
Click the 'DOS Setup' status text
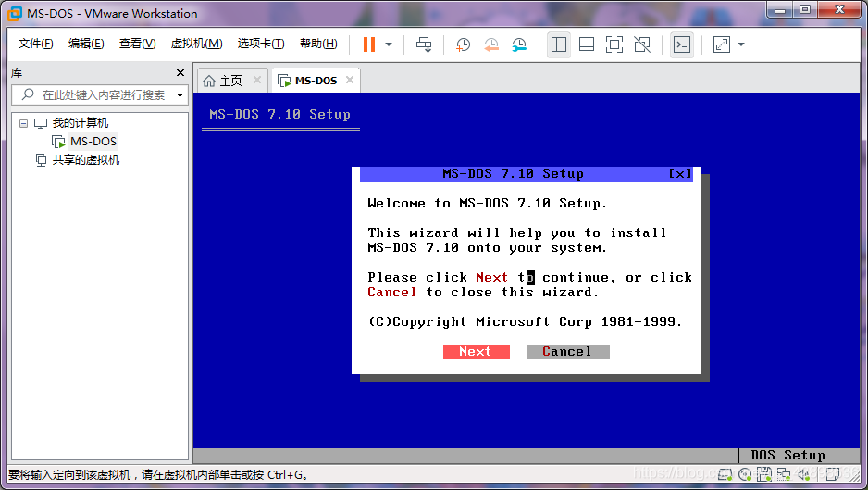click(x=787, y=455)
